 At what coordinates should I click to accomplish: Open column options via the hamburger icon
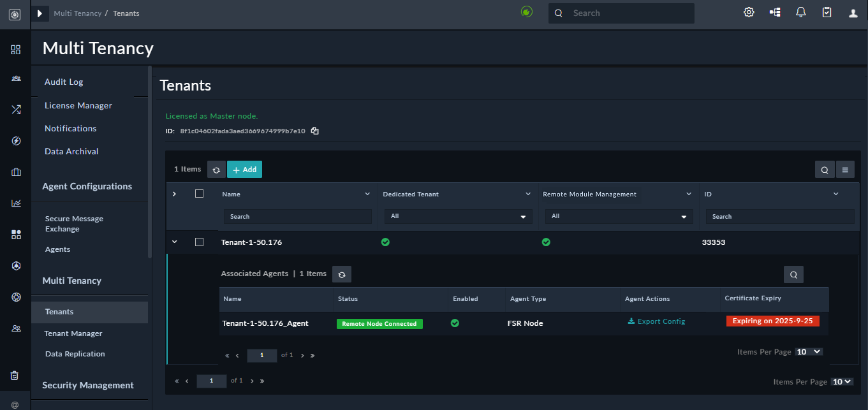845,169
